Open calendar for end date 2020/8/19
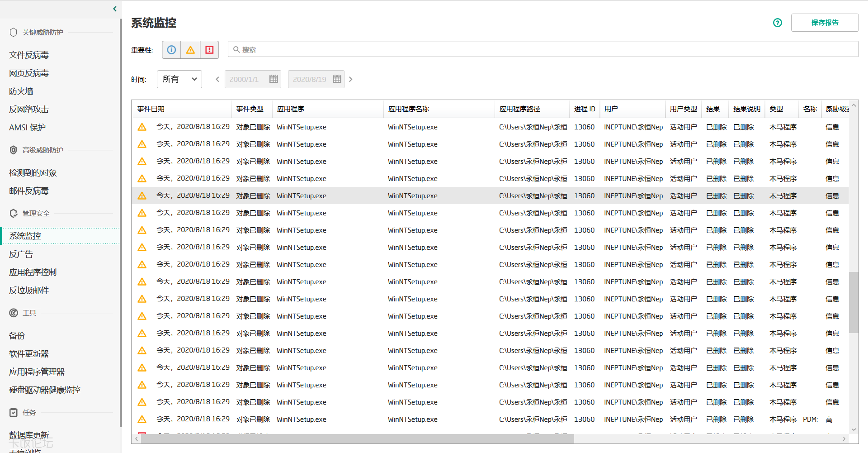The height and width of the screenshot is (453, 868). pyautogui.click(x=337, y=79)
